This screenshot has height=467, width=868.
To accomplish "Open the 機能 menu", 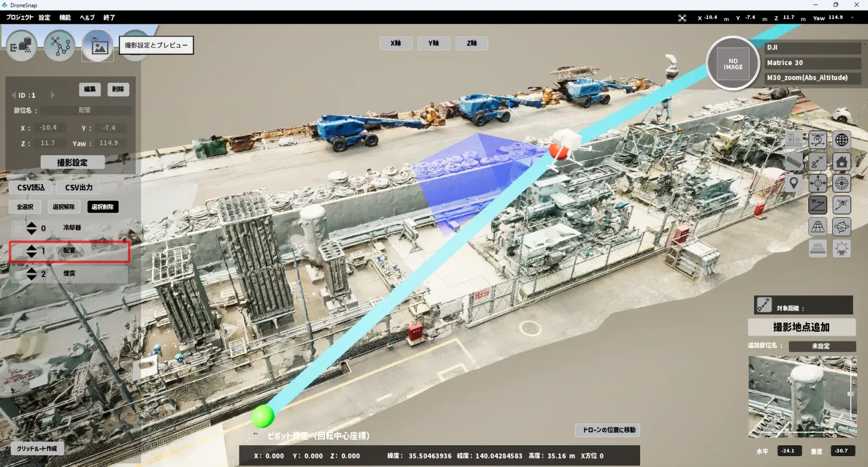I will click(x=65, y=17).
